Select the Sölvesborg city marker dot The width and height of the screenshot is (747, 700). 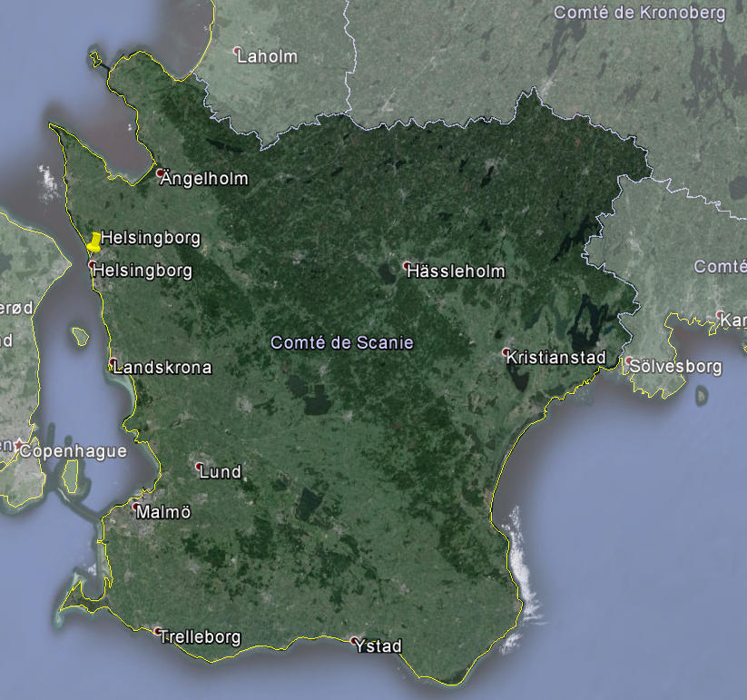pyautogui.click(x=628, y=361)
